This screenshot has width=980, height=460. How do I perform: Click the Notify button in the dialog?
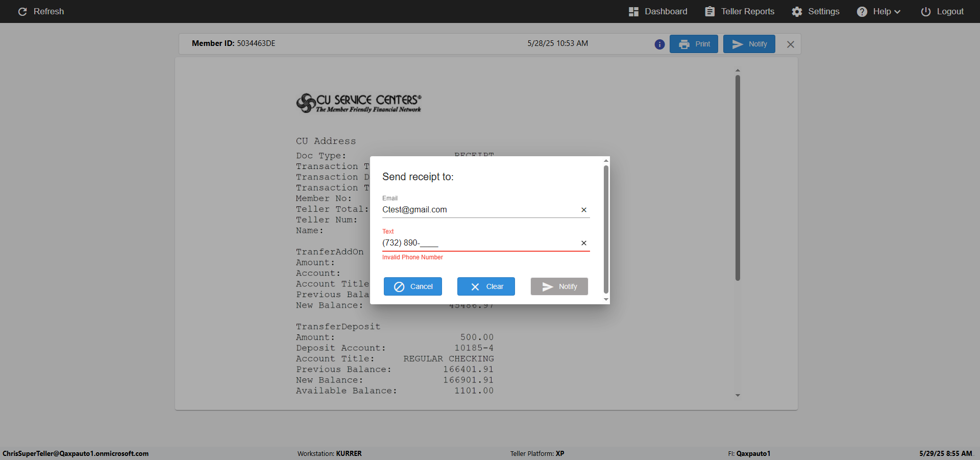click(559, 286)
